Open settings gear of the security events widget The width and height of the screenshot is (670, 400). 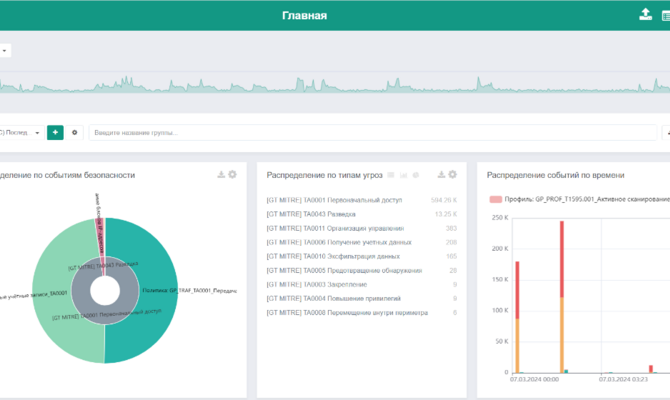(232, 174)
